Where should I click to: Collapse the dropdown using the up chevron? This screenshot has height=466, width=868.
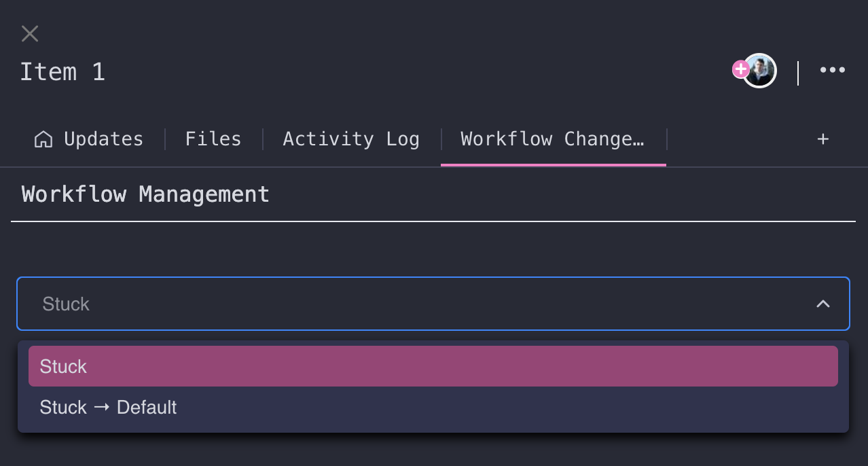click(x=823, y=304)
